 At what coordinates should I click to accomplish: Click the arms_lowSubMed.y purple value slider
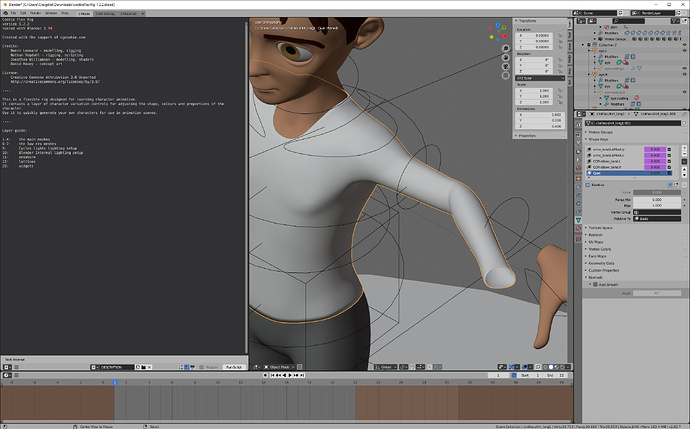(x=655, y=150)
